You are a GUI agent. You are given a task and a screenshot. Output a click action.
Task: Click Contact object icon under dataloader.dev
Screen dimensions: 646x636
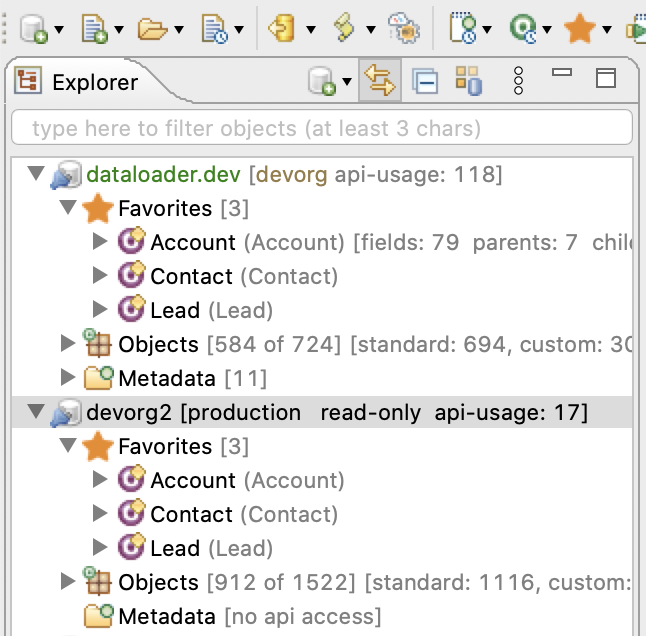tap(131, 275)
